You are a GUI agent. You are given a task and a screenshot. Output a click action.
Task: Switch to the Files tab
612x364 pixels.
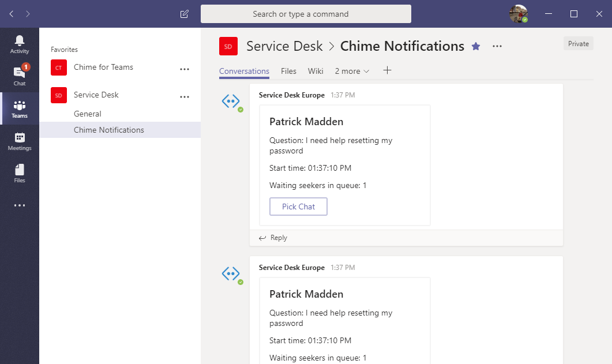pos(288,71)
